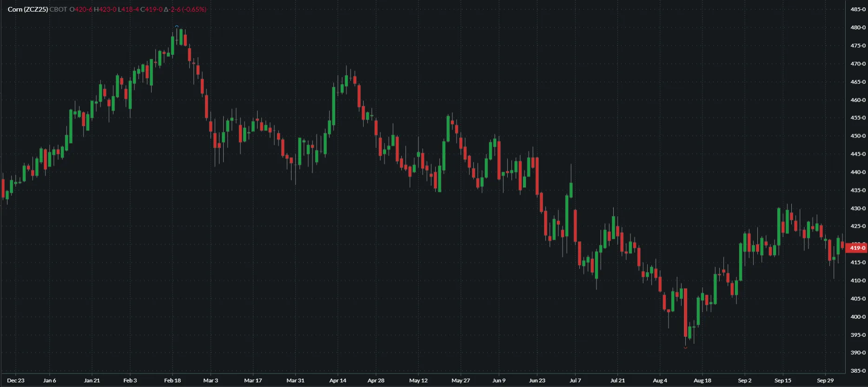This screenshot has height=387, width=868.
Task: Click the 400-0 level on price axis
Action: pyautogui.click(x=858, y=317)
